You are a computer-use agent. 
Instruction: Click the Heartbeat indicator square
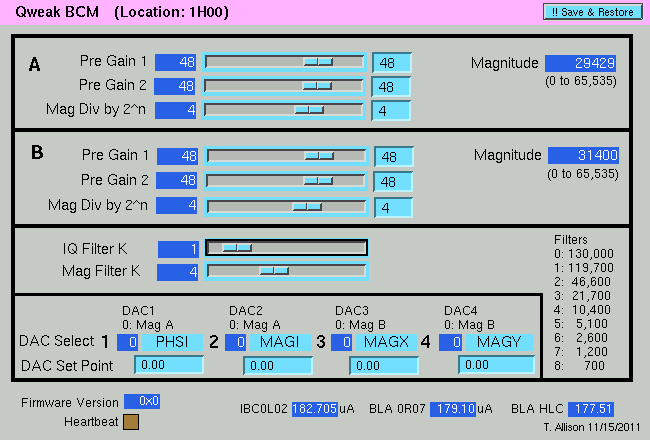click(x=131, y=422)
